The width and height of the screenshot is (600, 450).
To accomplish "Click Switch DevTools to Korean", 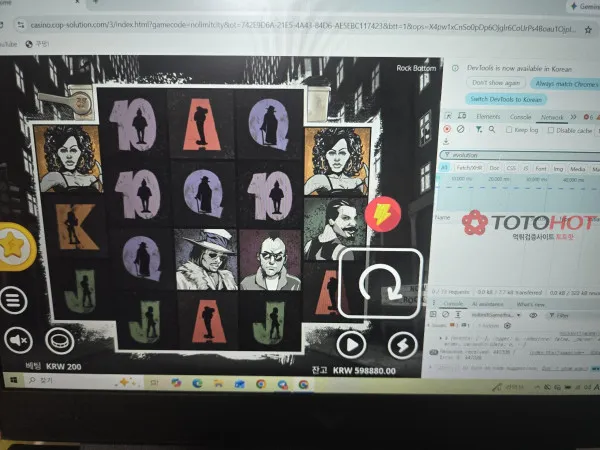I will [x=506, y=99].
